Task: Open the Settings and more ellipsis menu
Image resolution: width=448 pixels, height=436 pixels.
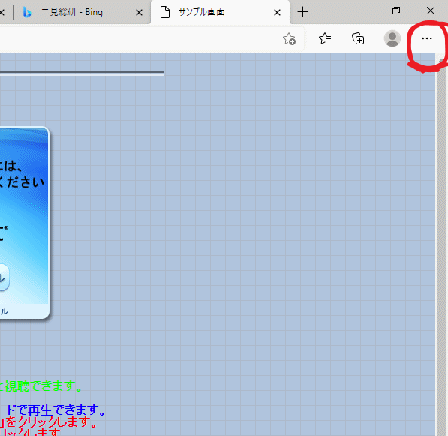Action: (426, 39)
